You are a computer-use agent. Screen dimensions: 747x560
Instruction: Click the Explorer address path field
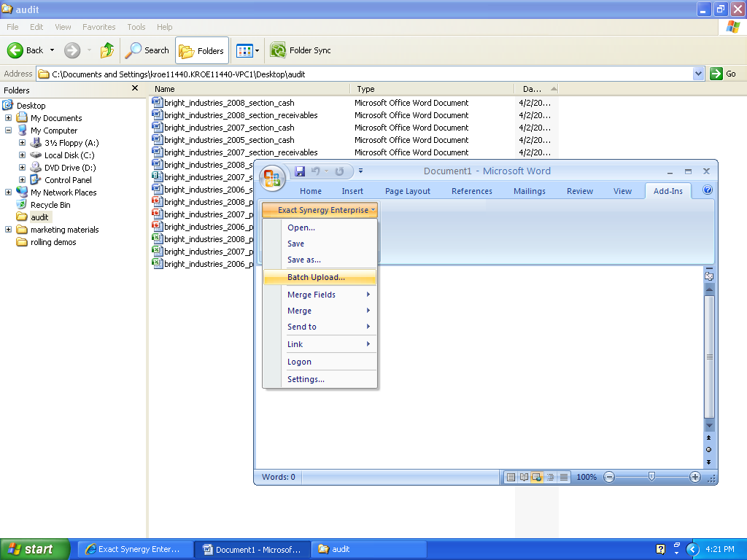coord(365,74)
